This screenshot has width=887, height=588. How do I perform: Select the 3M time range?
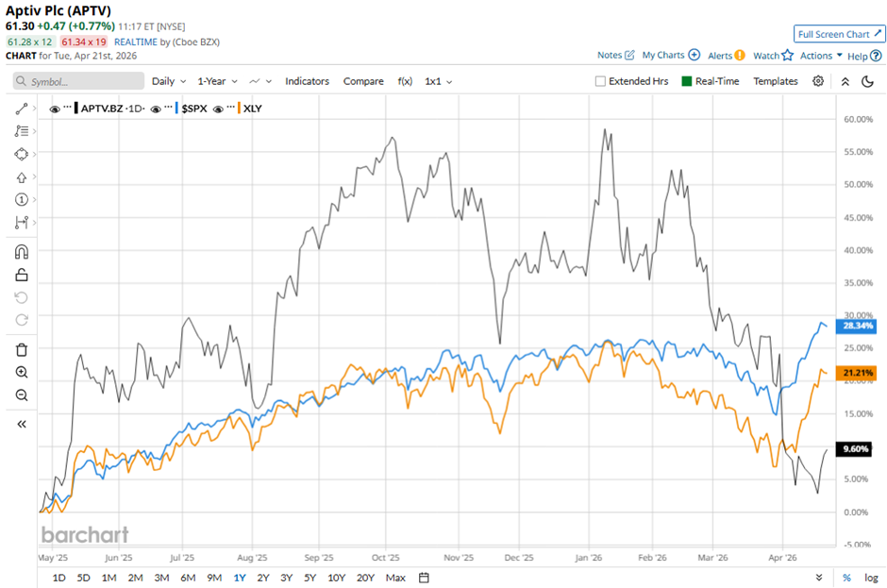(161, 578)
